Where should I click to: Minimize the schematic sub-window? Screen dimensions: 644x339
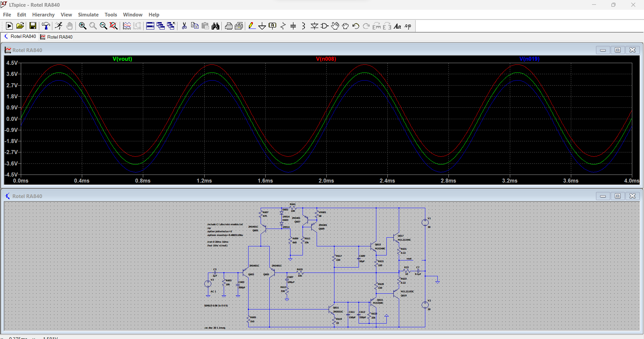click(x=603, y=196)
